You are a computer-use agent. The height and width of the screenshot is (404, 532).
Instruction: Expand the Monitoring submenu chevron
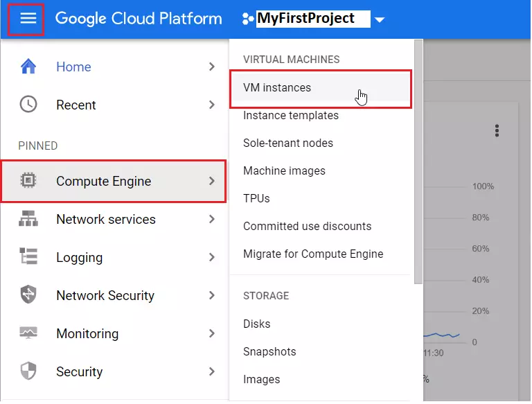[x=213, y=334]
